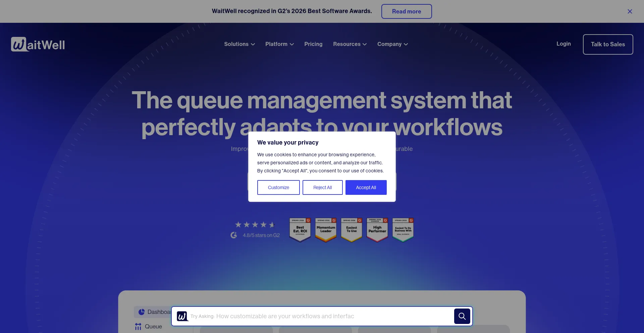This screenshot has height=333, width=644.
Task: Click the G2 logo icon beside rating
Action: point(234,235)
